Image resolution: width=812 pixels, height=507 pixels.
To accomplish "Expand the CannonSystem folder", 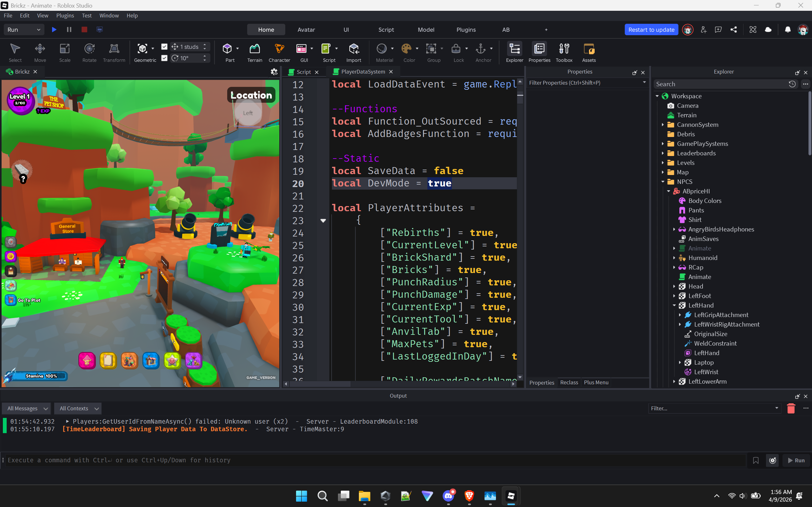I will [663, 125].
